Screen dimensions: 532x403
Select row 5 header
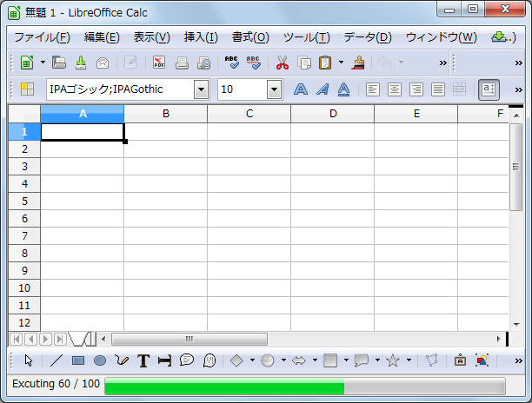24,201
